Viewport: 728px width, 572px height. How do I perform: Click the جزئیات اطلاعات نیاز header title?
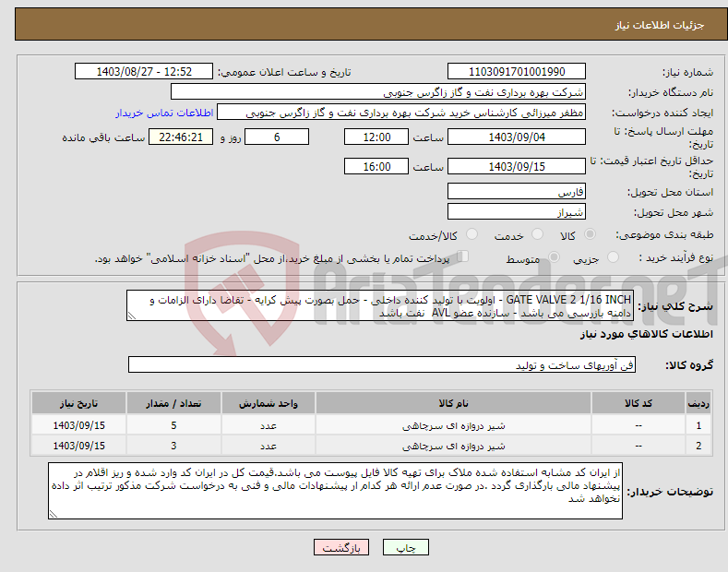coord(660,25)
